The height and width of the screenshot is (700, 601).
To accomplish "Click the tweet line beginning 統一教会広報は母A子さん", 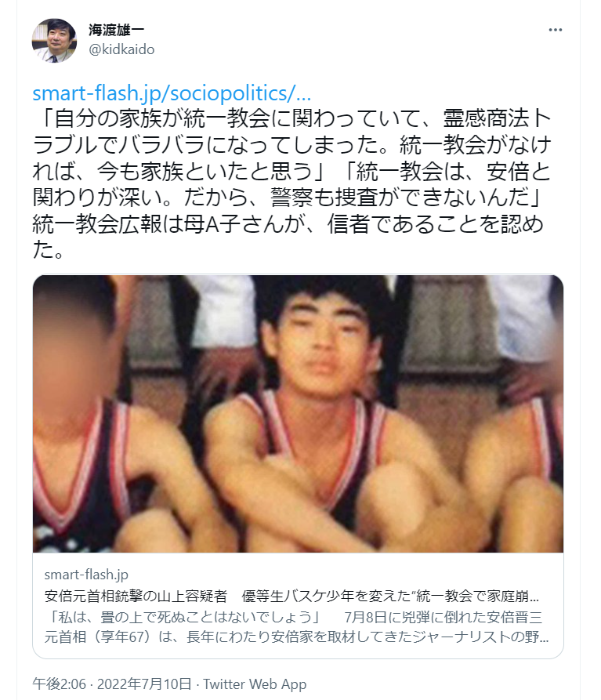I will tap(288, 223).
